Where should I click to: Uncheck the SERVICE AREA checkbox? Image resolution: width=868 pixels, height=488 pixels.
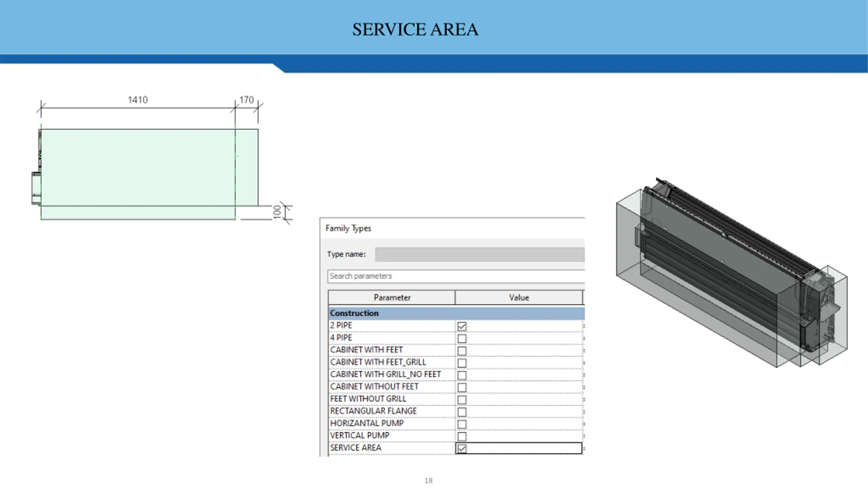click(x=462, y=448)
